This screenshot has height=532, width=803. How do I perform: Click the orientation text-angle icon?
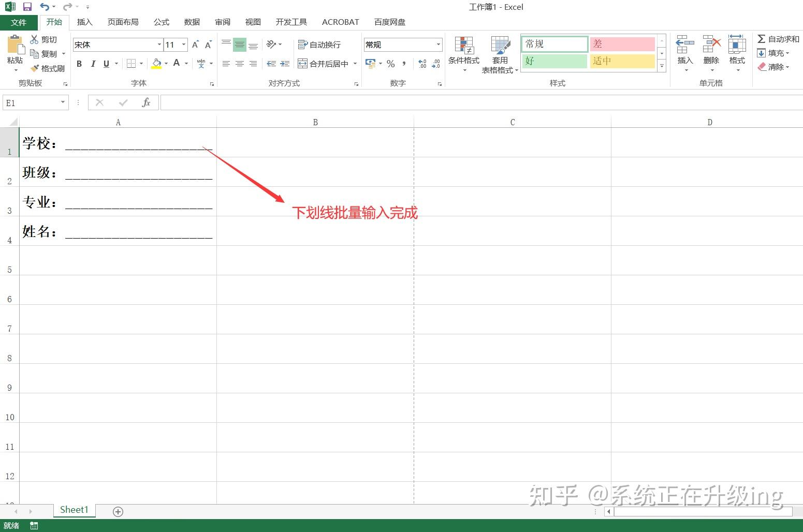pyautogui.click(x=271, y=45)
